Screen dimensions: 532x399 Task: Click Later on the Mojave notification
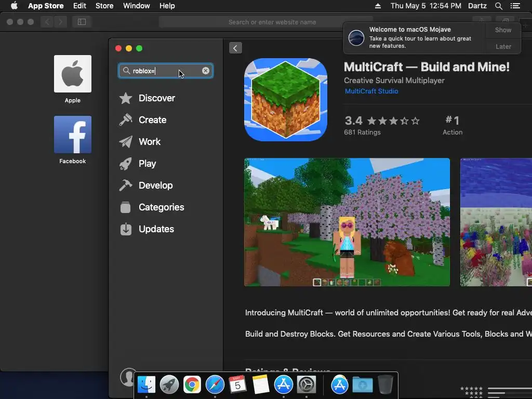point(503,46)
